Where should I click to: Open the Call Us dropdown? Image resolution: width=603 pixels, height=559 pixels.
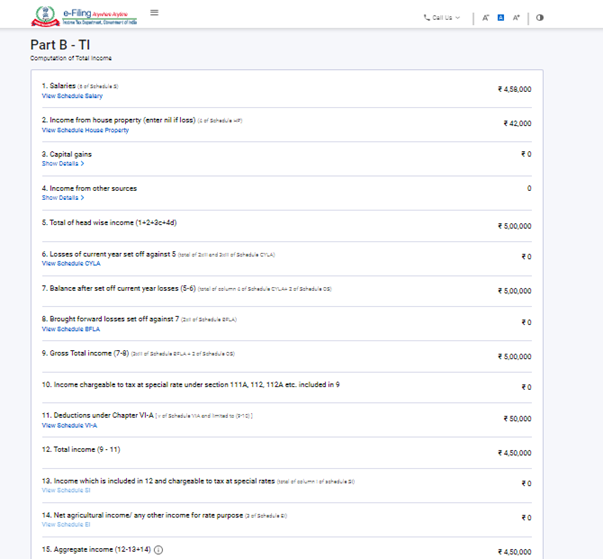[441, 18]
